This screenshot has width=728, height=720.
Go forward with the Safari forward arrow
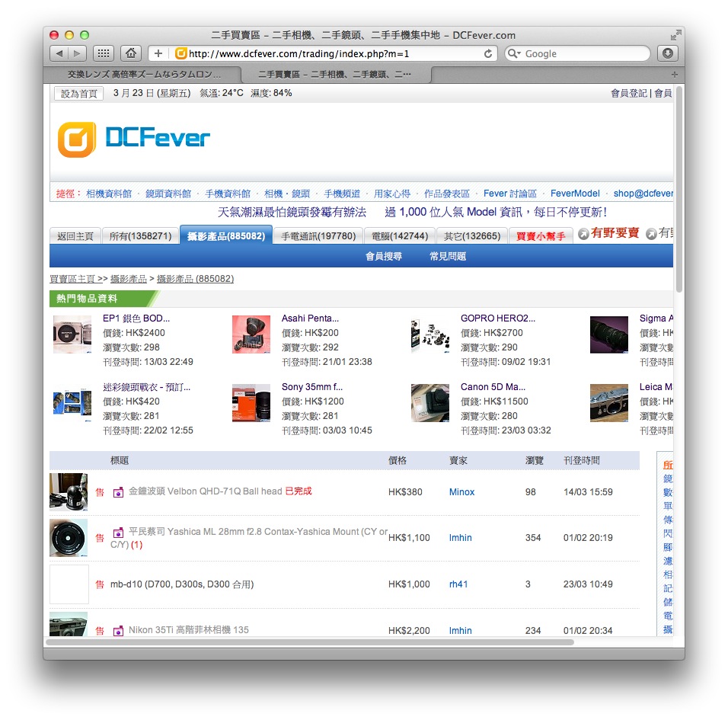pyautogui.click(x=77, y=53)
